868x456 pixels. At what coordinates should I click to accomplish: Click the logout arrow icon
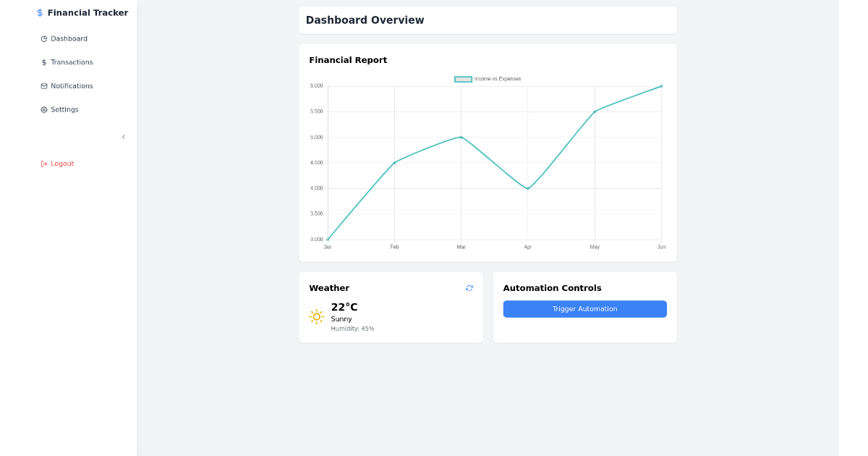[43, 164]
